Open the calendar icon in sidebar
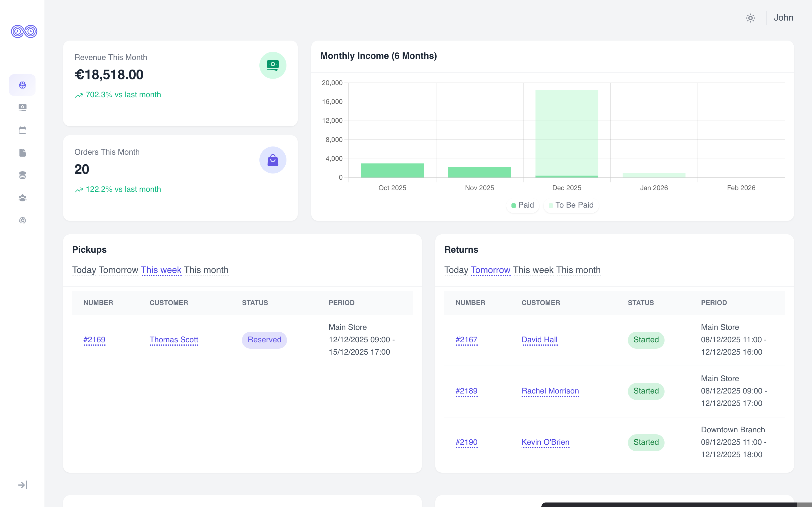Viewport: 812px width, 507px height. [x=23, y=130]
